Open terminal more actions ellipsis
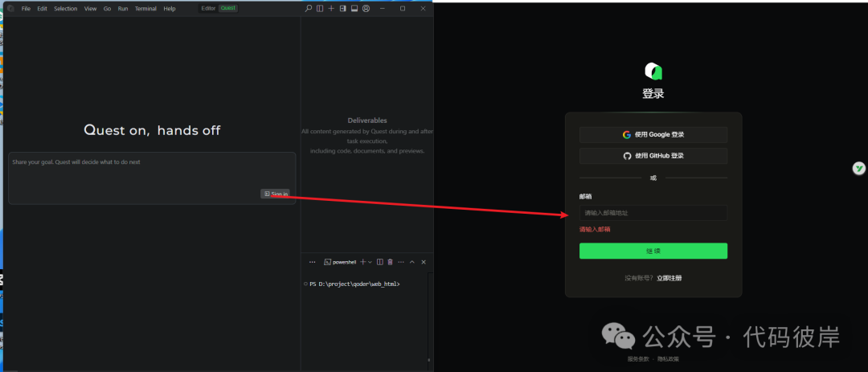 click(401, 262)
